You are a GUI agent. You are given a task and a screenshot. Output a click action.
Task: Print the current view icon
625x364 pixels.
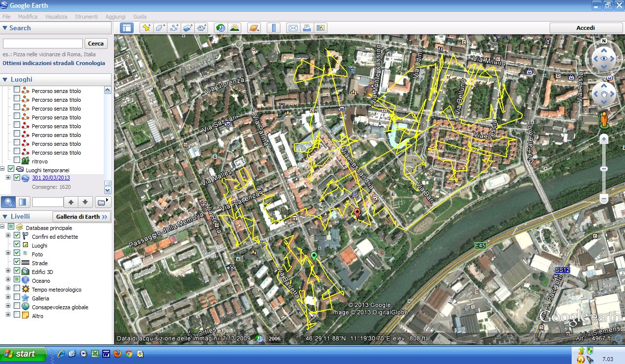(x=306, y=28)
